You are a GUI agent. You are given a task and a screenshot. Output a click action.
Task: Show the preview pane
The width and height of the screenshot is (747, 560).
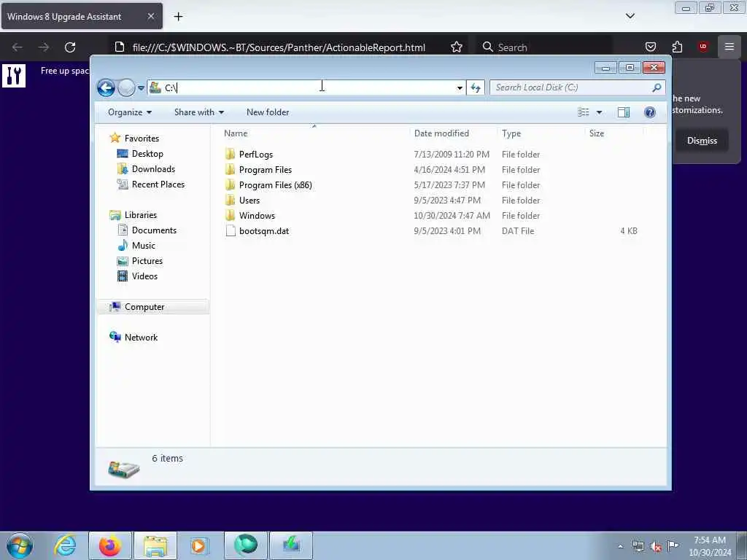coord(624,112)
